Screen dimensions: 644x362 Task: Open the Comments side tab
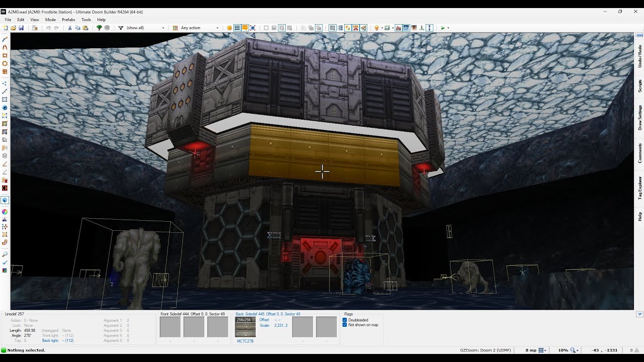click(639, 153)
